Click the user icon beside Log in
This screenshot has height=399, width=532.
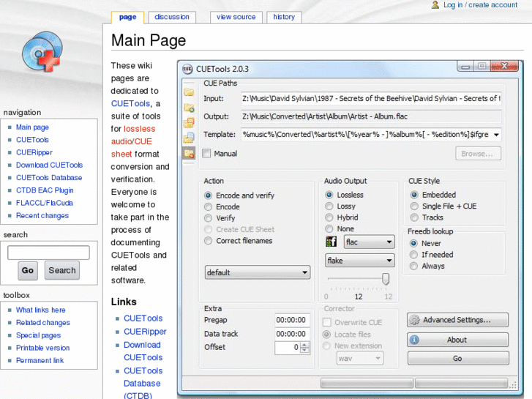pos(435,4)
